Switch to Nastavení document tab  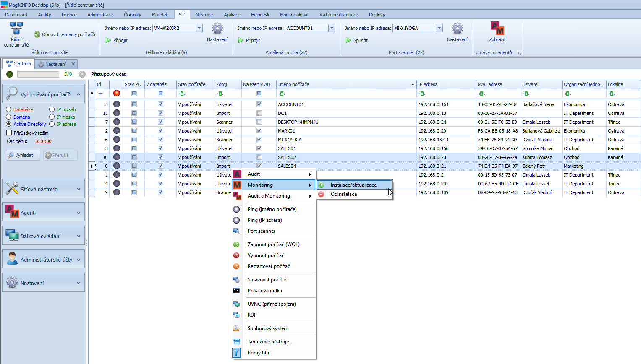pos(55,64)
